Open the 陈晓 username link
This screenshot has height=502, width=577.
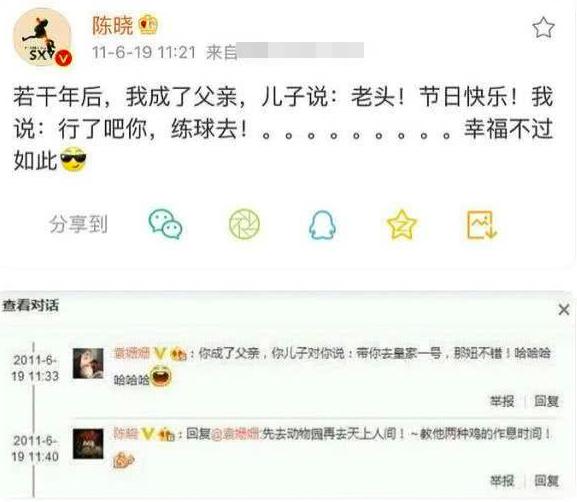pos(113,25)
